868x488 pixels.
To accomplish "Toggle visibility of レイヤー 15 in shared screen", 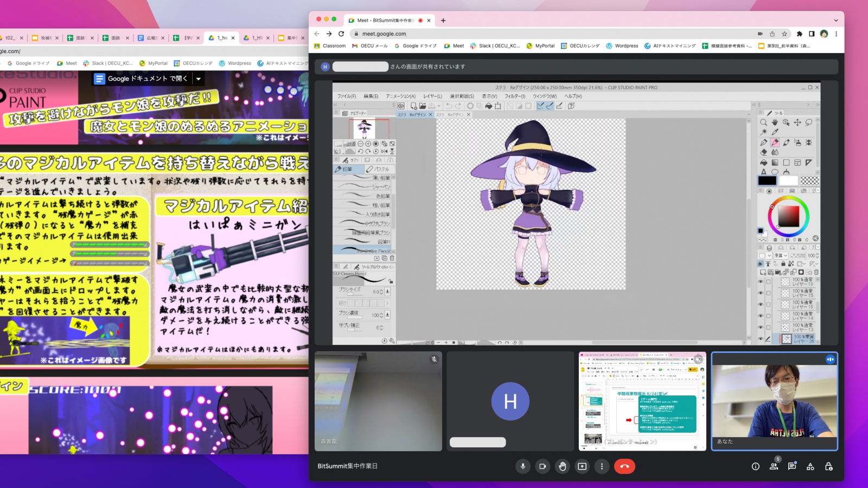I will click(x=761, y=293).
